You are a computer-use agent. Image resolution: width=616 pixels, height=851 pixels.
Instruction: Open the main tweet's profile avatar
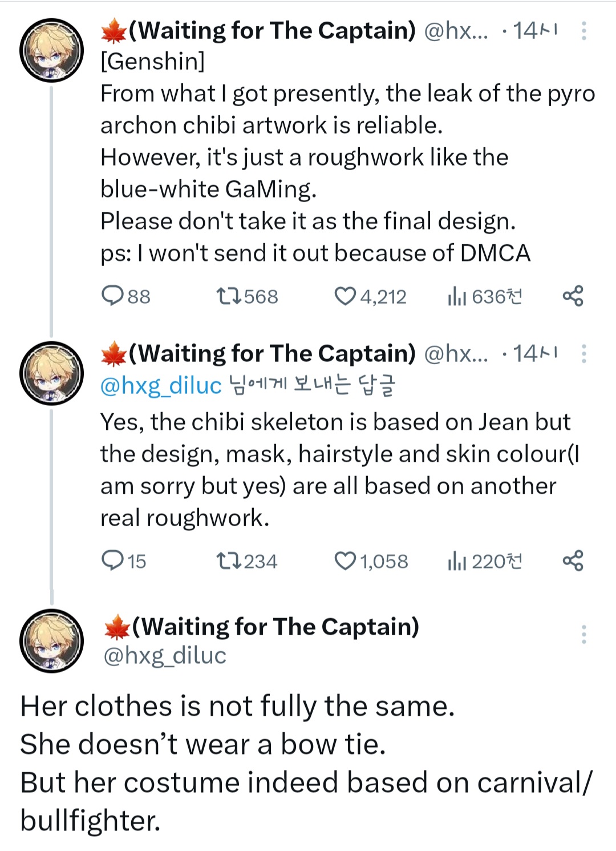[51, 640]
